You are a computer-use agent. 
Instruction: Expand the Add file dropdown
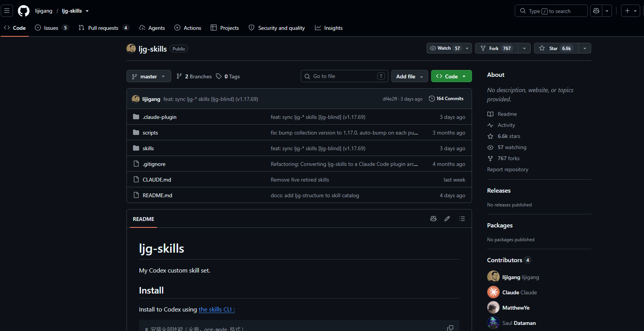click(409, 76)
